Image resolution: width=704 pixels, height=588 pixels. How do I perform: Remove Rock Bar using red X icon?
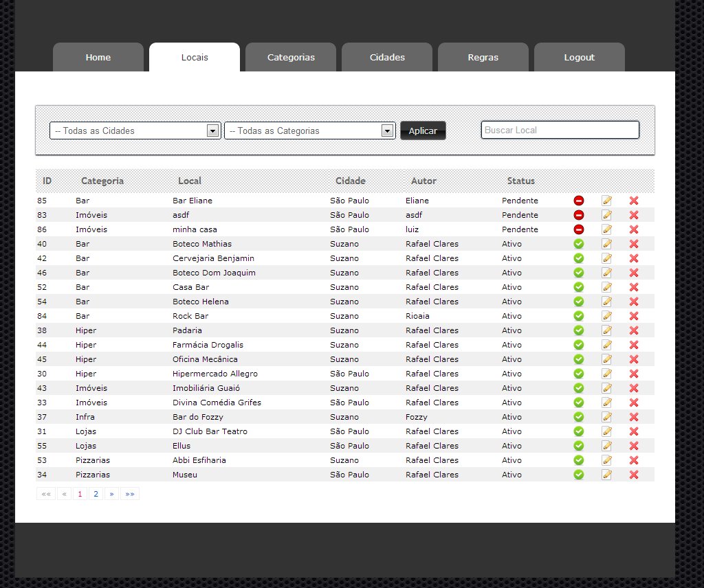click(633, 316)
